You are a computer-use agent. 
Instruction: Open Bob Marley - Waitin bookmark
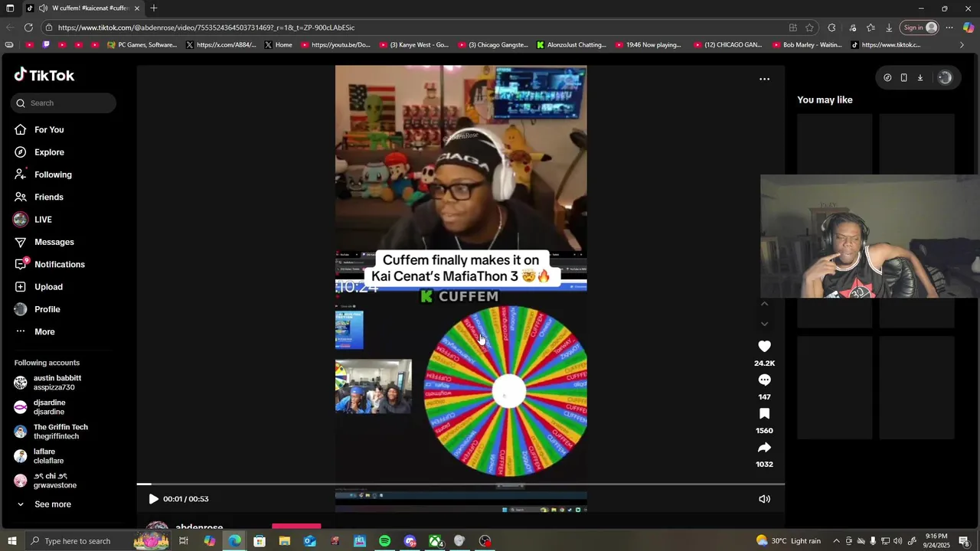click(807, 44)
